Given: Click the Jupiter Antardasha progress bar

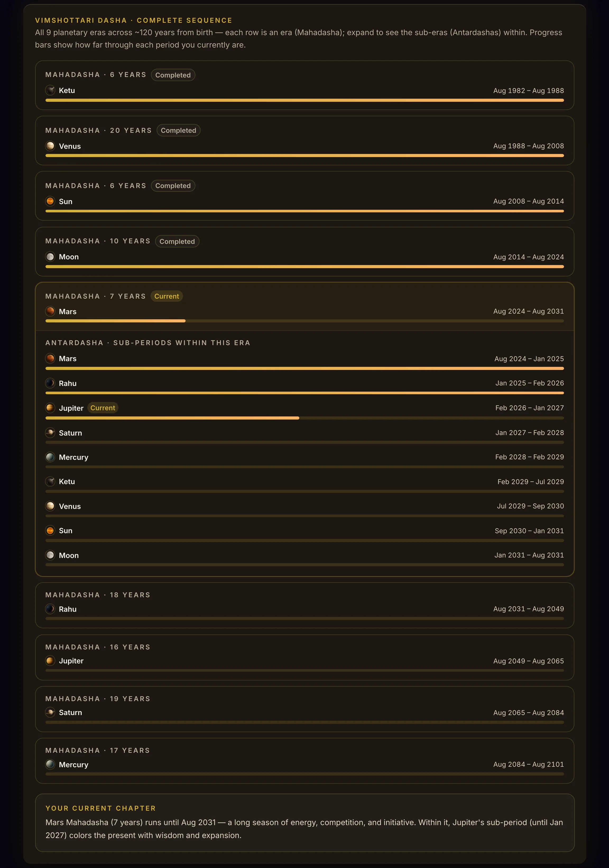Looking at the screenshot, I should click(304, 418).
